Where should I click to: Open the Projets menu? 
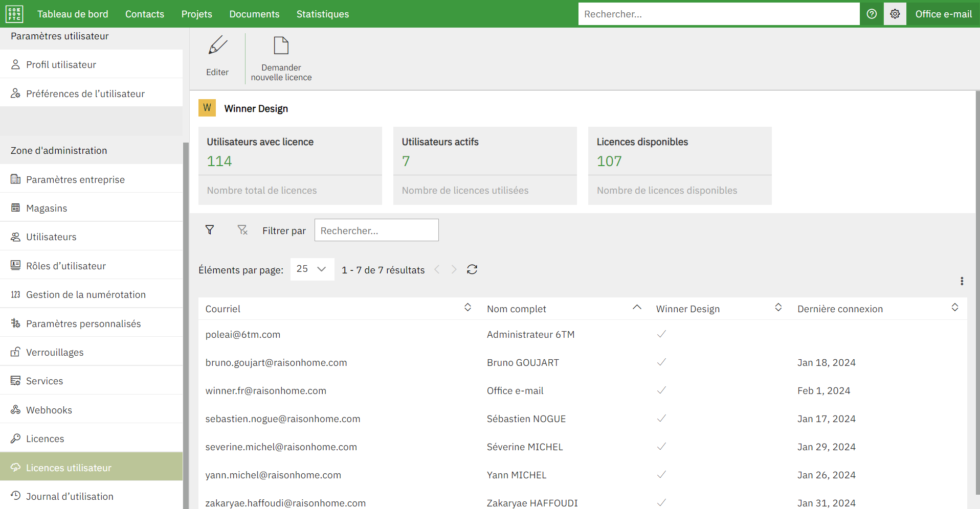tap(196, 14)
